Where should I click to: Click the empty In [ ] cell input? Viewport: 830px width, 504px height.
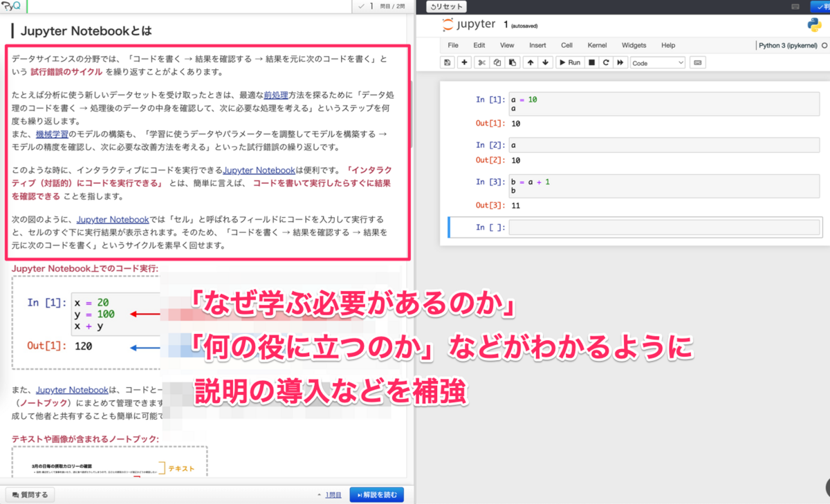pyautogui.click(x=665, y=227)
